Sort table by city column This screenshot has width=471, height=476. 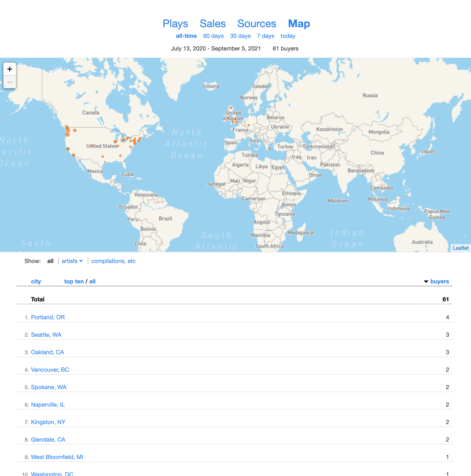[x=36, y=281]
